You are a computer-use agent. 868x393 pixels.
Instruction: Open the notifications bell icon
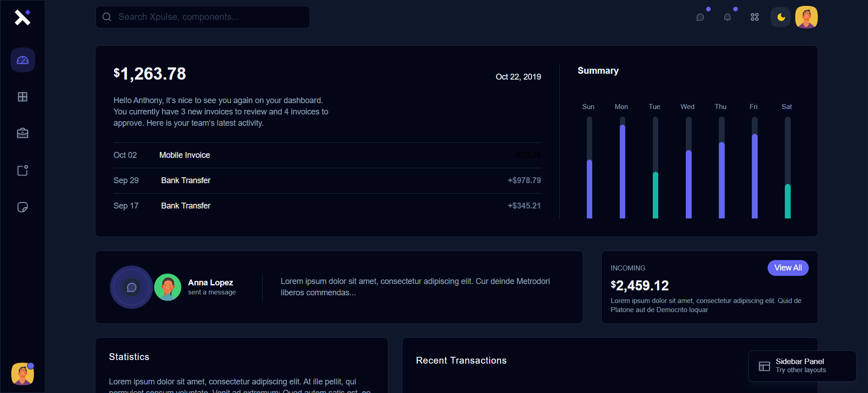pyautogui.click(x=727, y=17)
